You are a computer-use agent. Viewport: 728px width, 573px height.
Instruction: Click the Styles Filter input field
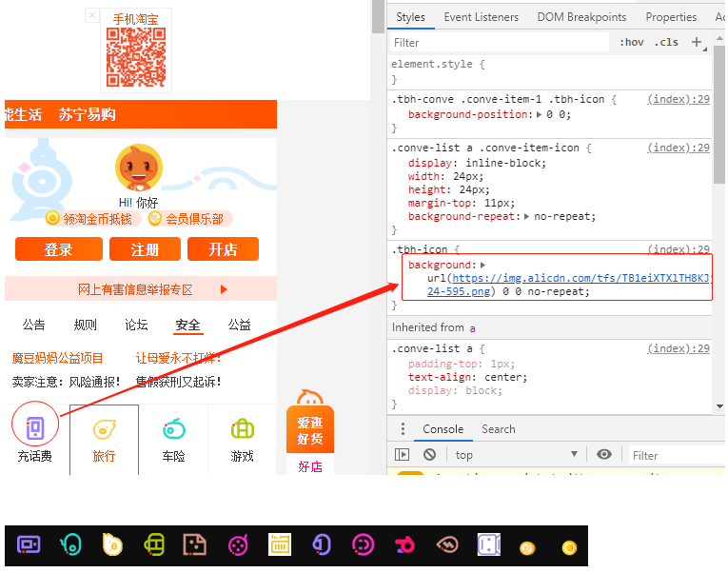[500, 42]
